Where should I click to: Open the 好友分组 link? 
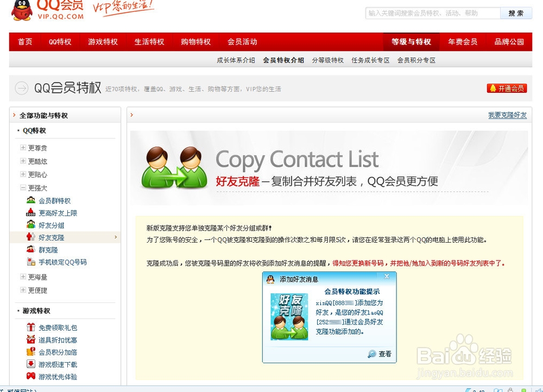click(x=51, y=225)
